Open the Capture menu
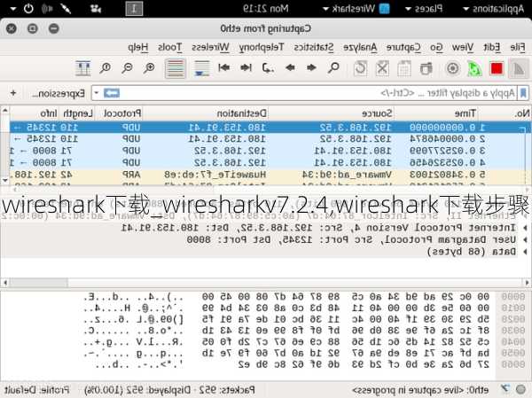532x398 pixels. point(403,47)
